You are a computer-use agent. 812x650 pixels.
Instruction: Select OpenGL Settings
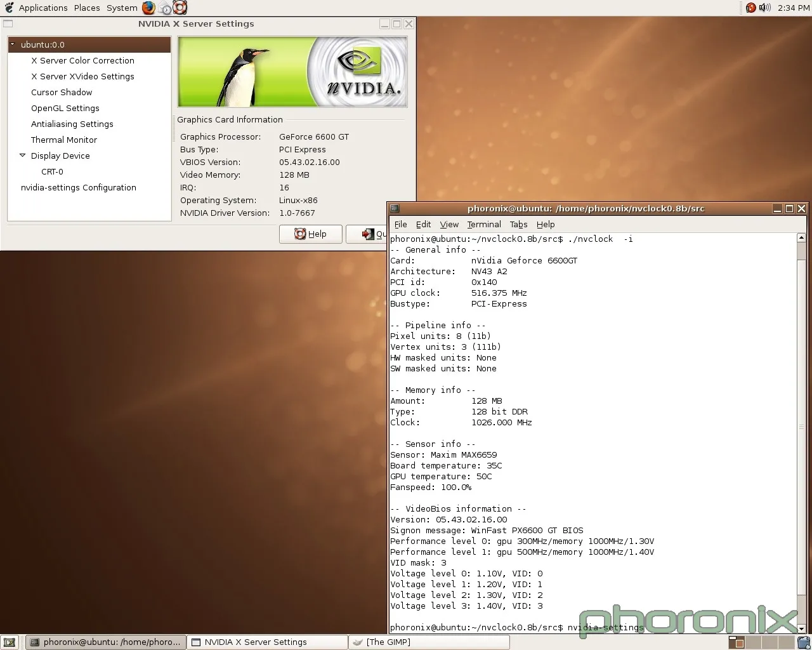pyautogui.click(x=65, y=108)
